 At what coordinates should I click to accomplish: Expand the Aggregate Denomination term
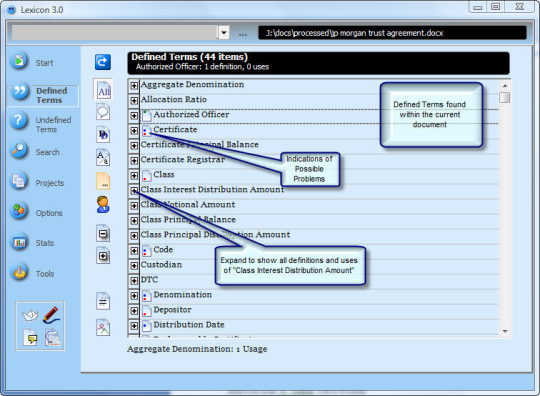[x=134, y=85]
